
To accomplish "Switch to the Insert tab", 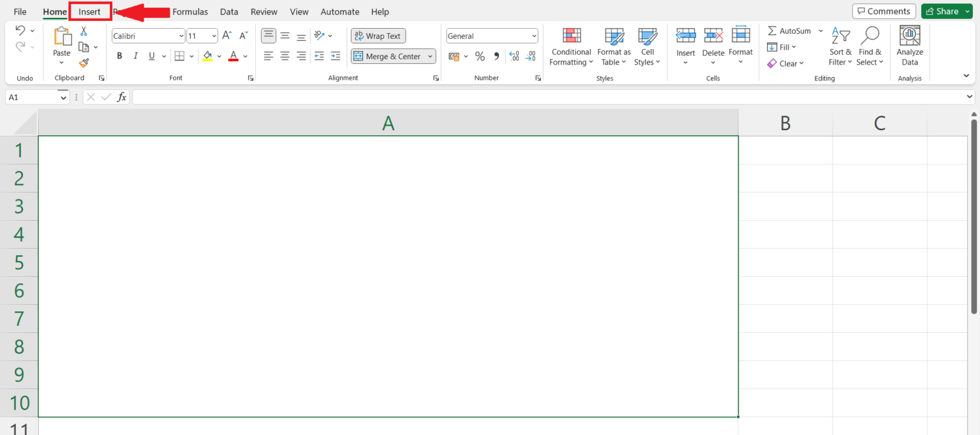I will tap(90, 11).
